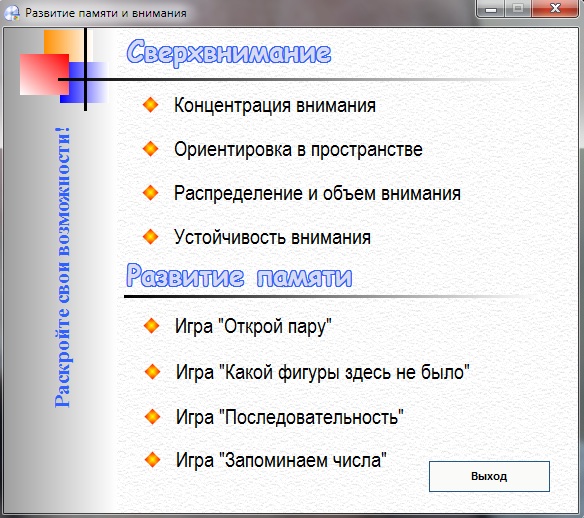Launch the game 'Последовательность'
This screenshot has height=518, width=584.
click(290, 417)
